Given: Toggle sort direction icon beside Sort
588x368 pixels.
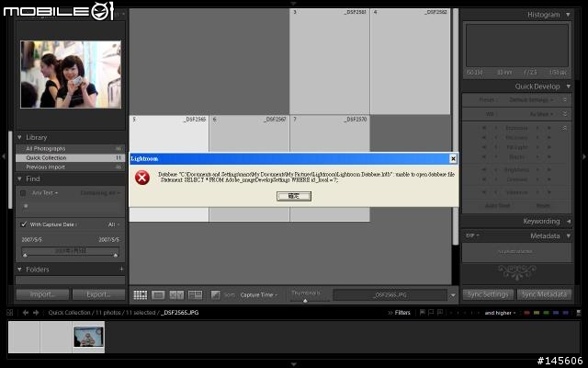Looking at the screenshot, I should [x=215, y=295].
